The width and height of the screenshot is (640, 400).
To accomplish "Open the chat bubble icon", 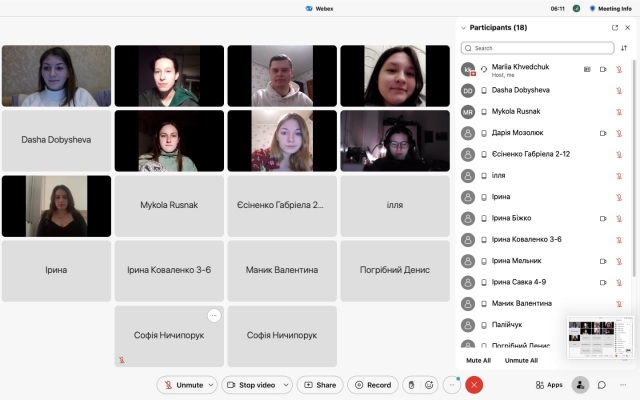I will (602, 385).
